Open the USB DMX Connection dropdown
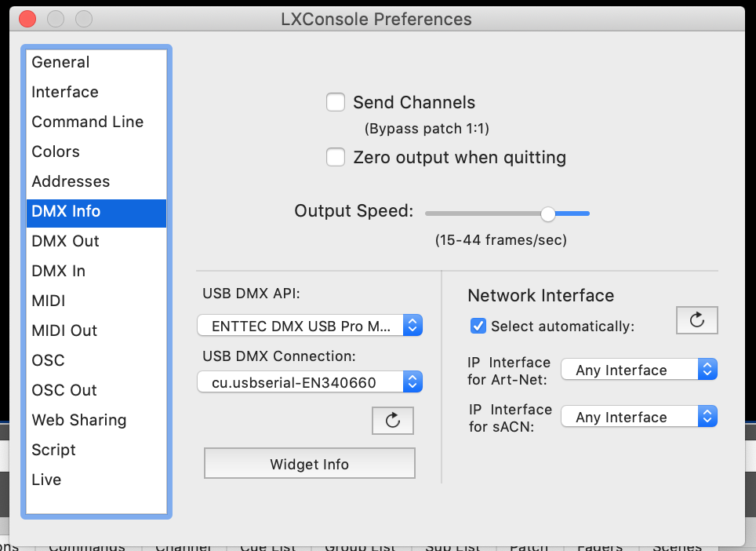 (310, 382)
